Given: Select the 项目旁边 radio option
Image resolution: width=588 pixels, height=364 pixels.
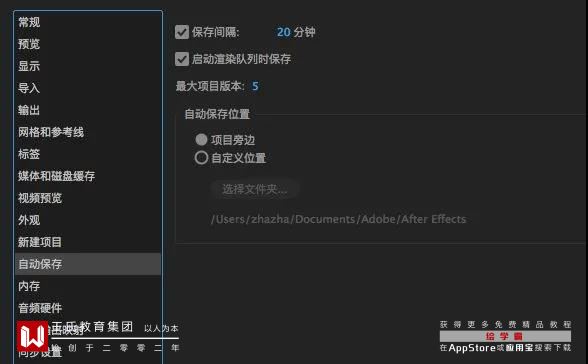Looking at the screenshot, I should coord(201,139).
